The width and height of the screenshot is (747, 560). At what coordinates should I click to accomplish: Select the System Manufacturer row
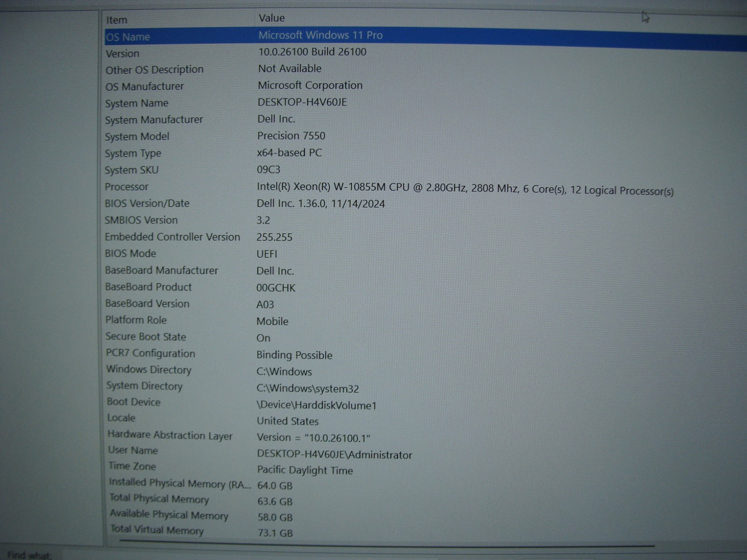tap(154, 120)
